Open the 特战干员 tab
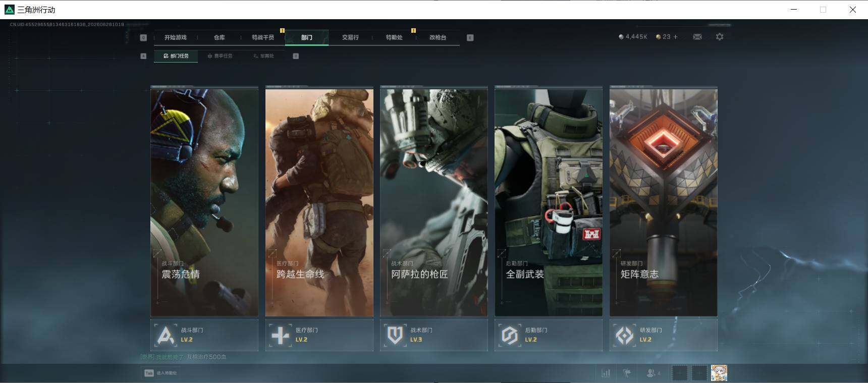The height and width of the screenshot is (383, 868). click(x=263, y=37)
